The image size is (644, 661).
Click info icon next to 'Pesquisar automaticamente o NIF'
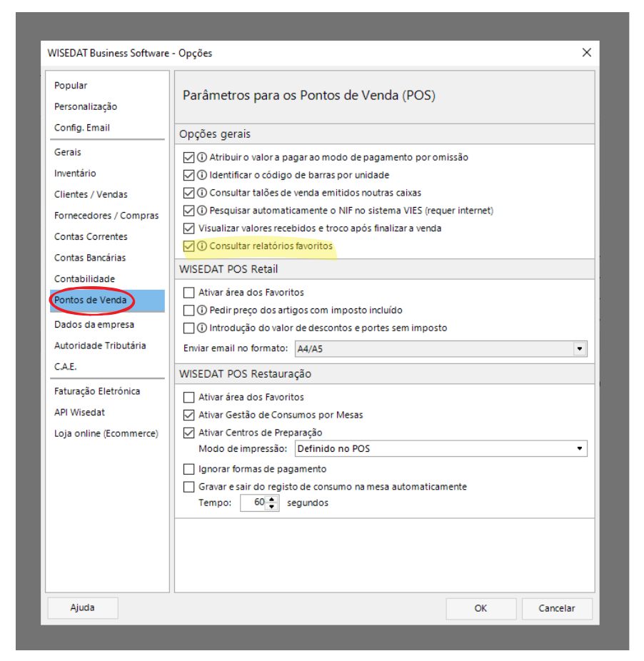202,211
